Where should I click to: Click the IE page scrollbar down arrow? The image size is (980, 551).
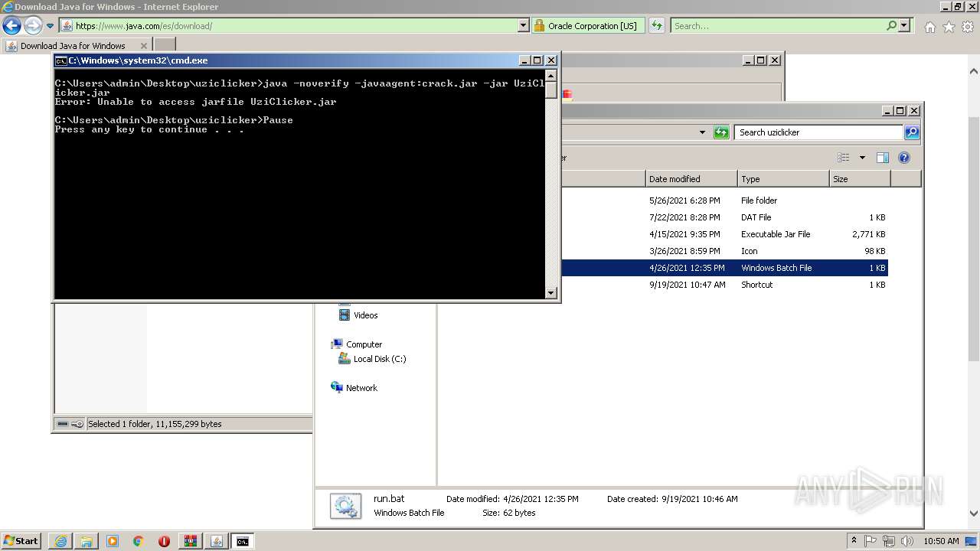(974, 514)
